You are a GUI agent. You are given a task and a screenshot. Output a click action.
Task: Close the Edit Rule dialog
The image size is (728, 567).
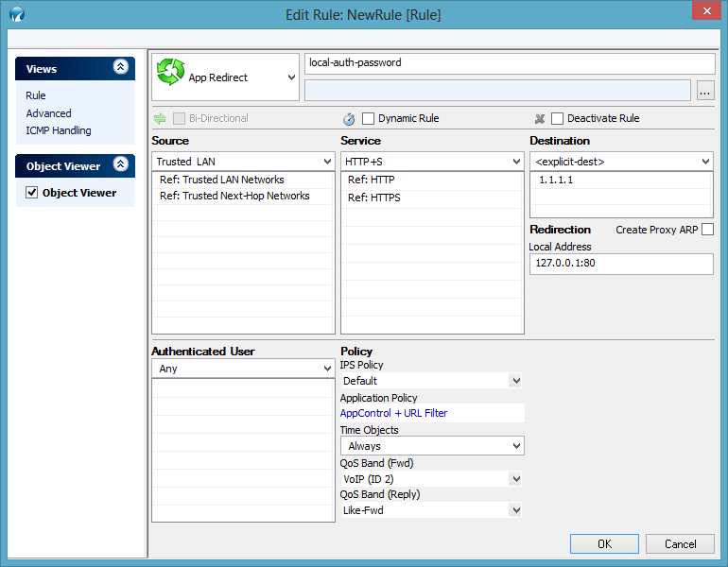706,10
